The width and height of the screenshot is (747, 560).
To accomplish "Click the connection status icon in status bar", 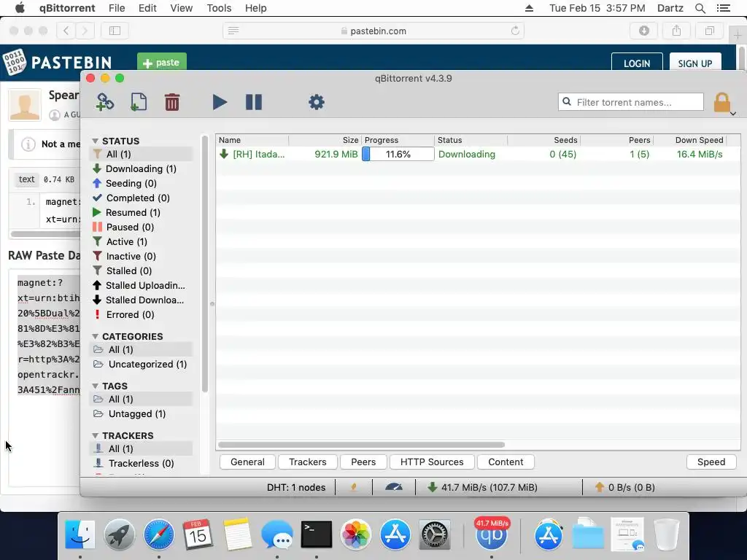I will (x=354, y=487).
